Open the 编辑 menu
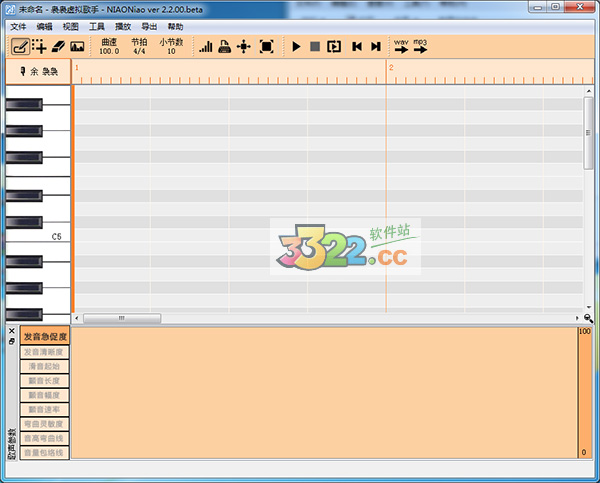 coord(44,26)
